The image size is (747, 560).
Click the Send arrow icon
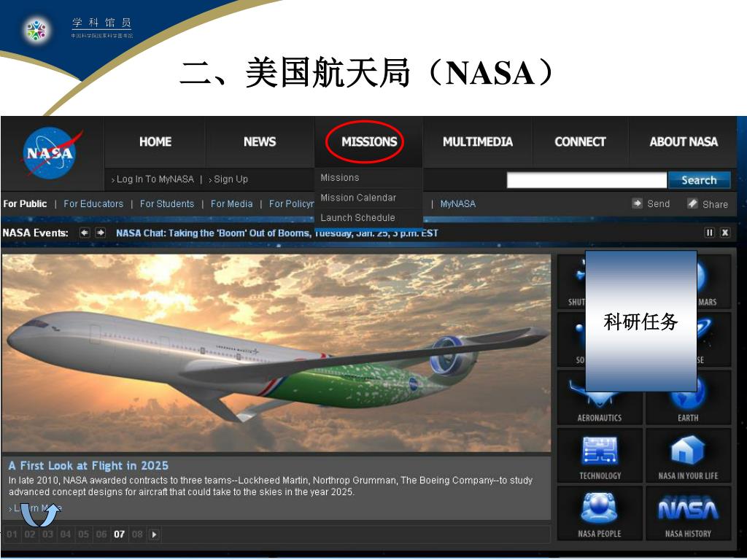tap(637, 203)
